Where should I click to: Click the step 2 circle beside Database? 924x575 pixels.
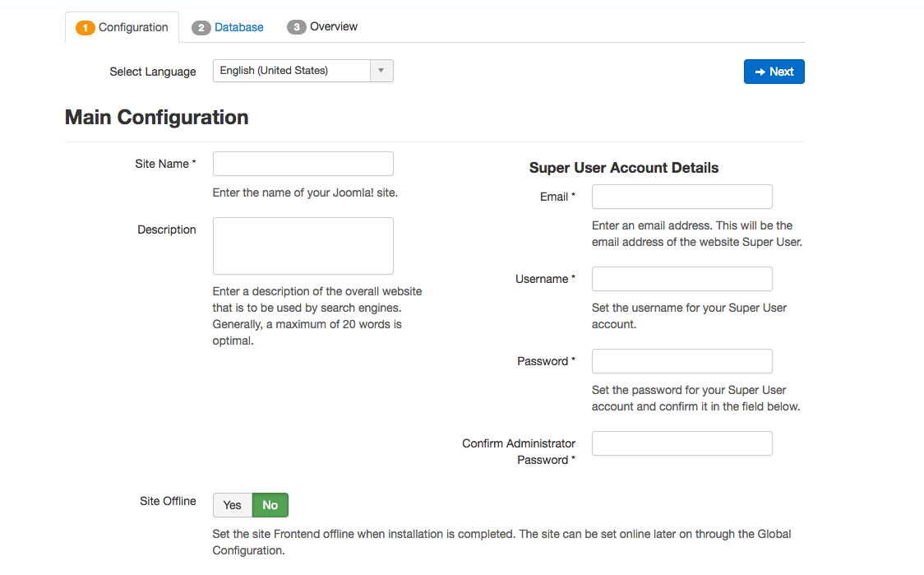coord(201,27)
